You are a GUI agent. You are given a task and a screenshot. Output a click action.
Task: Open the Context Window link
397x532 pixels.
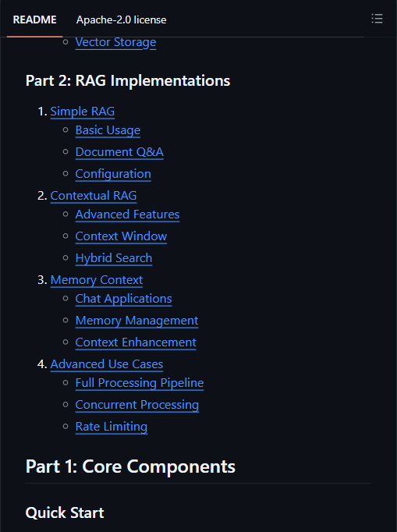coord(121,236)
